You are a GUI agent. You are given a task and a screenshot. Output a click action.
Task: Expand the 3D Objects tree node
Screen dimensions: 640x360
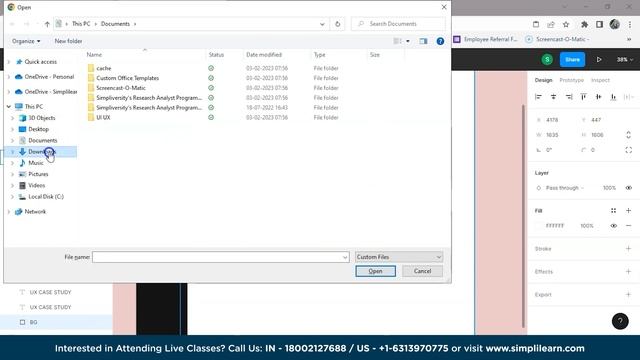pos(12,118)
